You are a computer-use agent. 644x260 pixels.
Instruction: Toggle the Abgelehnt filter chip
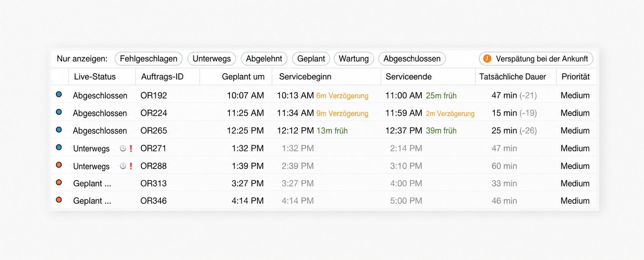click(x=264, y=58)
